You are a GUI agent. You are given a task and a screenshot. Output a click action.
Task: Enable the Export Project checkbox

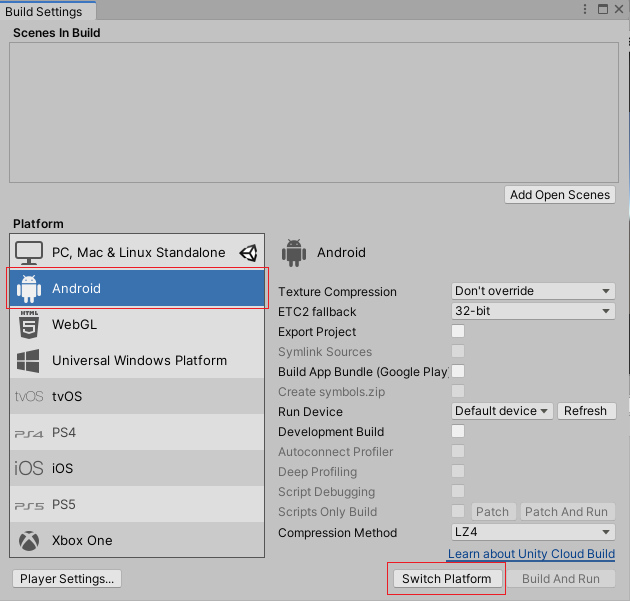pos(458,331)
